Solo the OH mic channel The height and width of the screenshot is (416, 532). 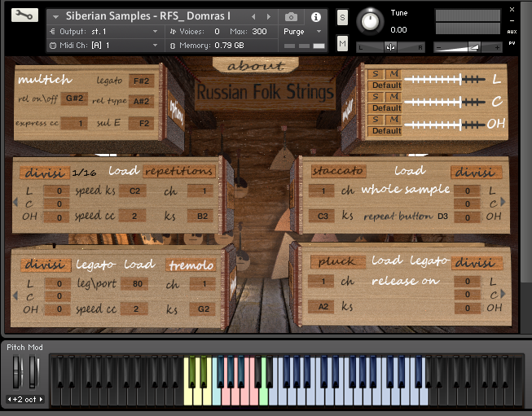376,120
